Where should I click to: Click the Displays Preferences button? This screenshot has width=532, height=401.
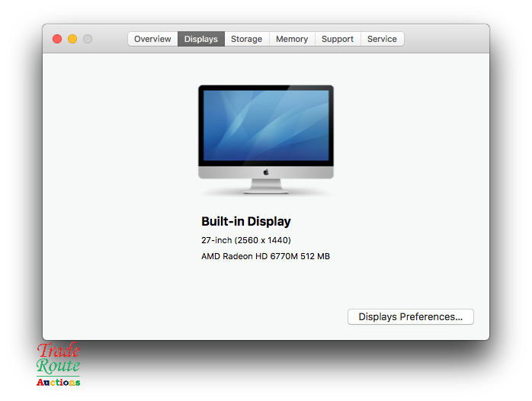(x=410, y=316)
